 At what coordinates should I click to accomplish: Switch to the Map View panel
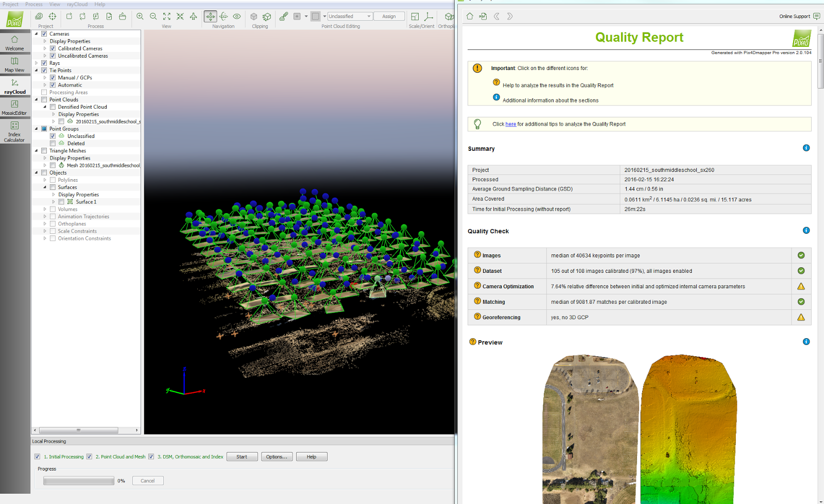tap(15, 63)
